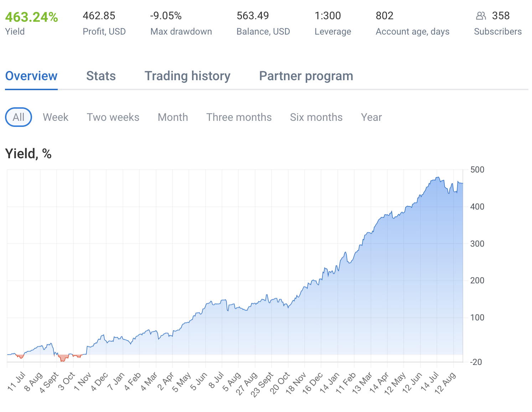This screenshot has height=412, width=532.
Task: Choose the Two weeks range filter
Action: [113, 117]
